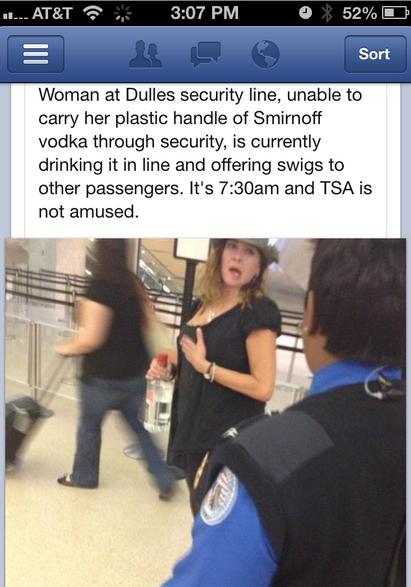Tap the Sort button

(x=375, y=54)
